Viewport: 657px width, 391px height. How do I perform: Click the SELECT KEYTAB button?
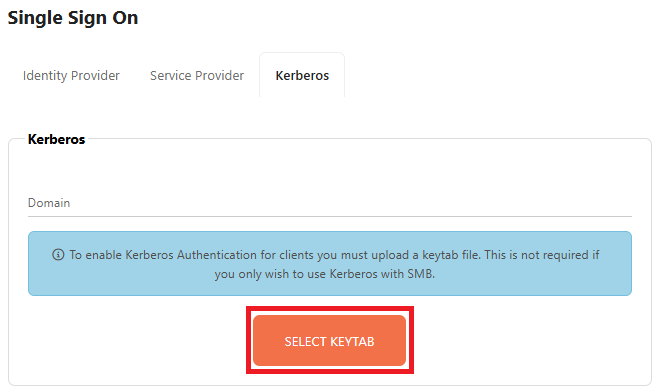[330, 341]
